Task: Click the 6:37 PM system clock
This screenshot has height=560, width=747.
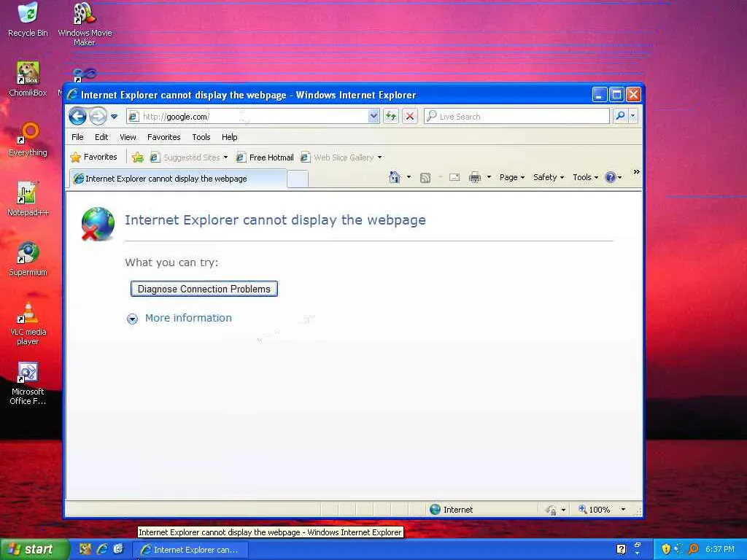Action: pyautogui.click(x=720, y=549)
